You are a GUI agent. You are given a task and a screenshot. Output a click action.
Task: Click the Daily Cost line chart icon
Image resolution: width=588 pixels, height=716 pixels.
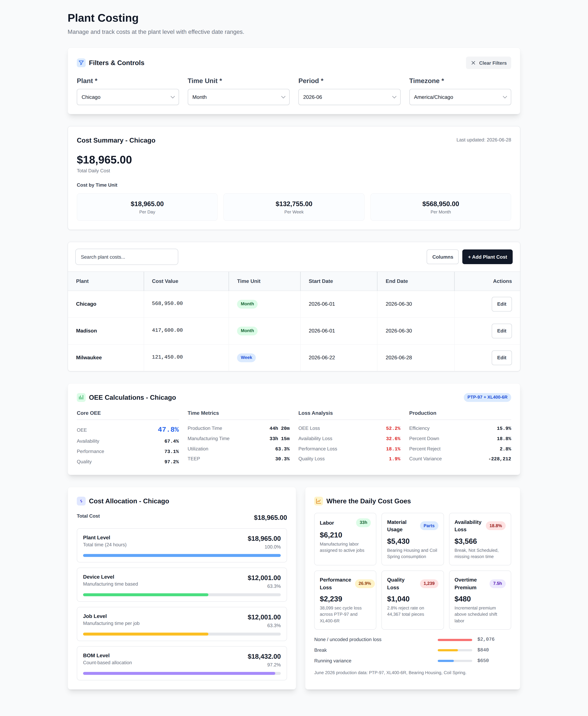(x=318, y=501)
